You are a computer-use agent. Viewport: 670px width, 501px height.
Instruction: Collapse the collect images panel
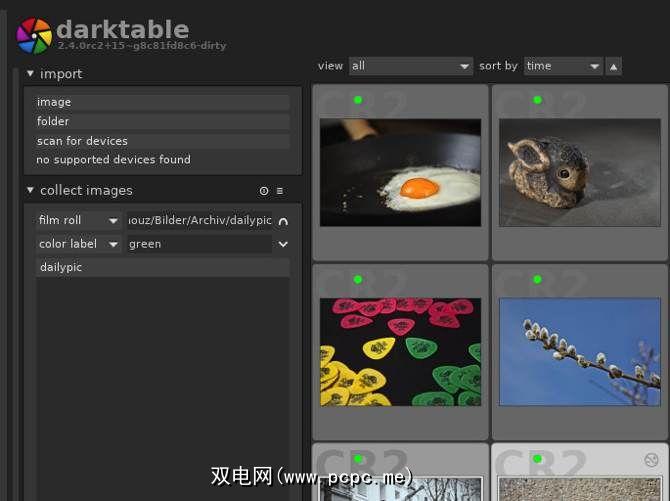pos(31,190)
